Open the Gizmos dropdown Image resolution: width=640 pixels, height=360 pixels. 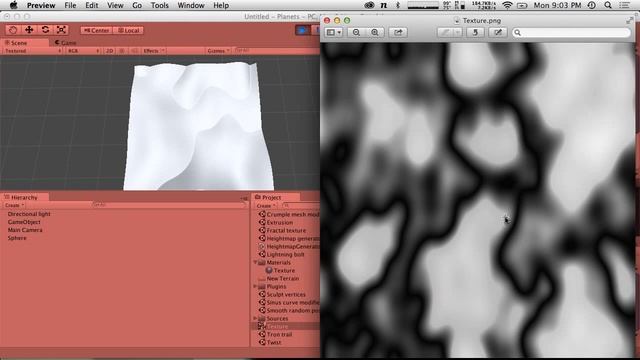[218, 51]
